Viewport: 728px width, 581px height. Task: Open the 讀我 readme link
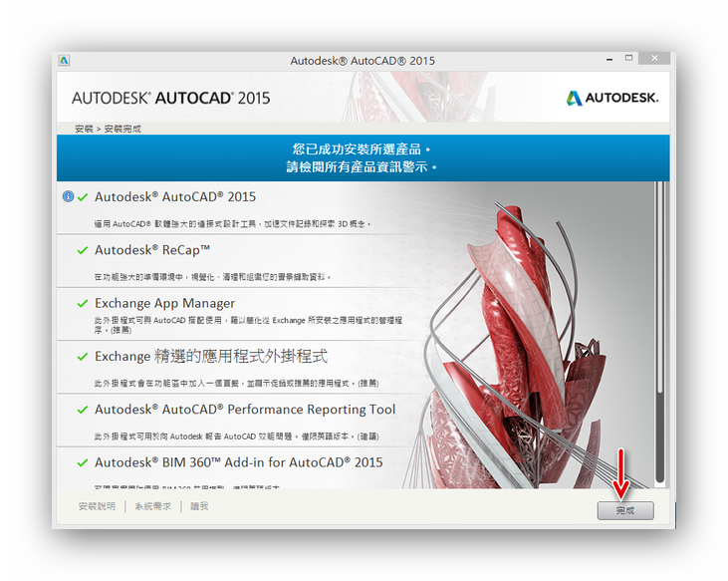[x=199, y=506]
